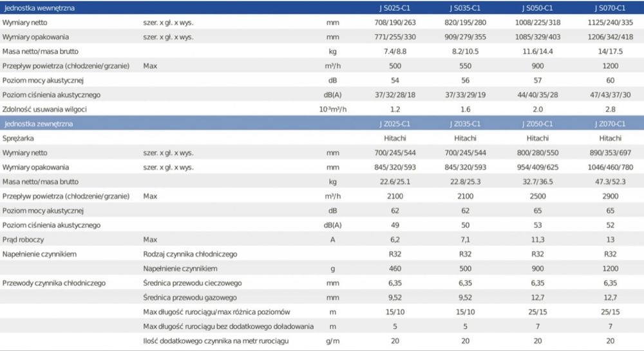Click outdoor mass value '22.8/25.3'
This screenshot has height=351, width=644.
click(x=465, y=182)
